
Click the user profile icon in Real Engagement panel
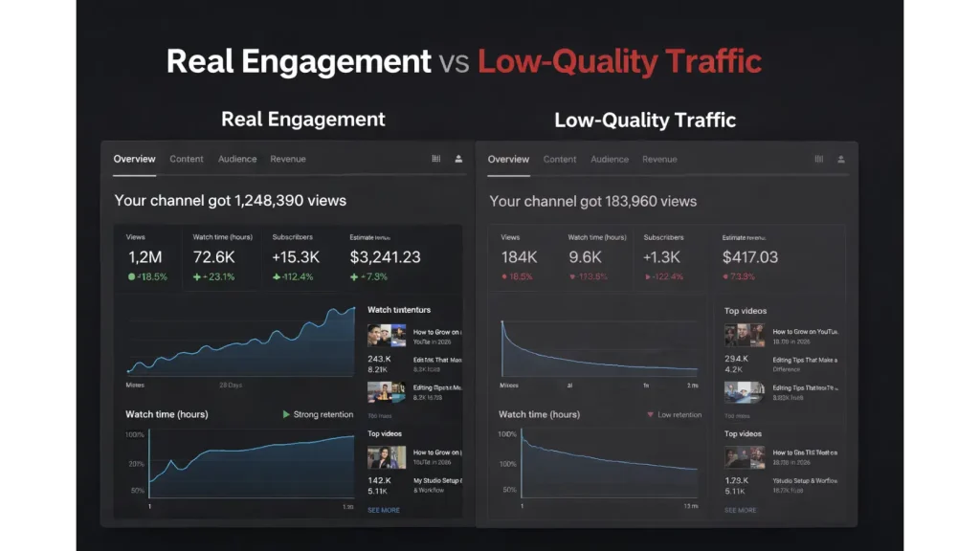pyautogui.click(x=458, y=159)
